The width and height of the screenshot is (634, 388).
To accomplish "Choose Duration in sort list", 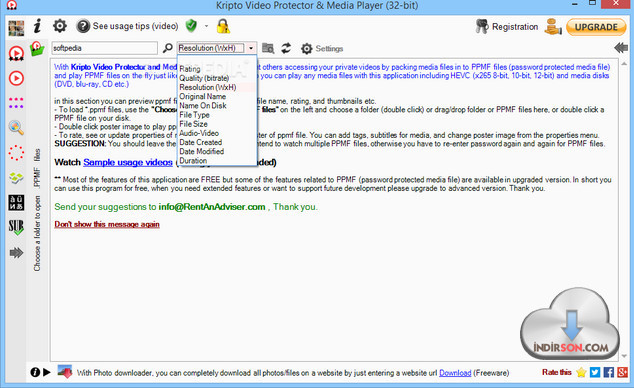I will [x=217, y=160].
